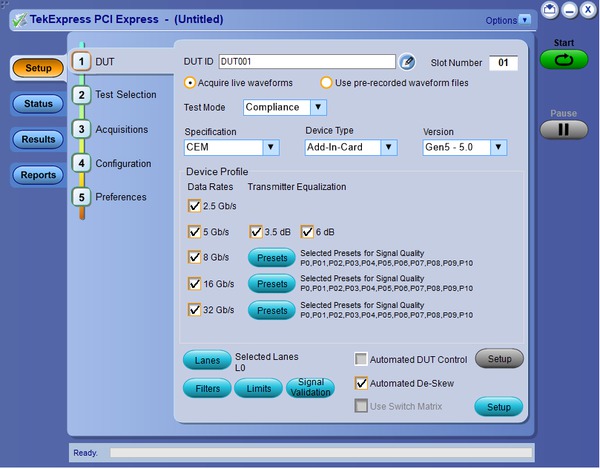
Task: Uncheck the 2.5 Gb/s data rate
Action: click(x=194, y=206)
